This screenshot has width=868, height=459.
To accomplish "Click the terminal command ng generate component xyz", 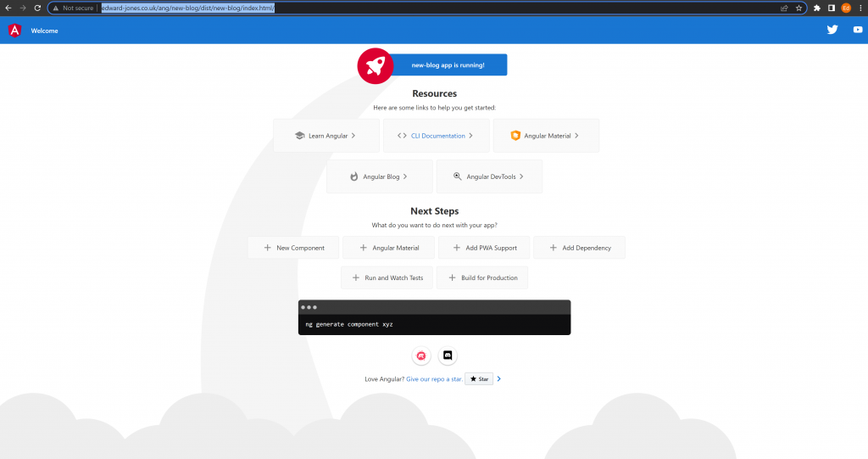I will pyautogui.click(x=349, y=324).
